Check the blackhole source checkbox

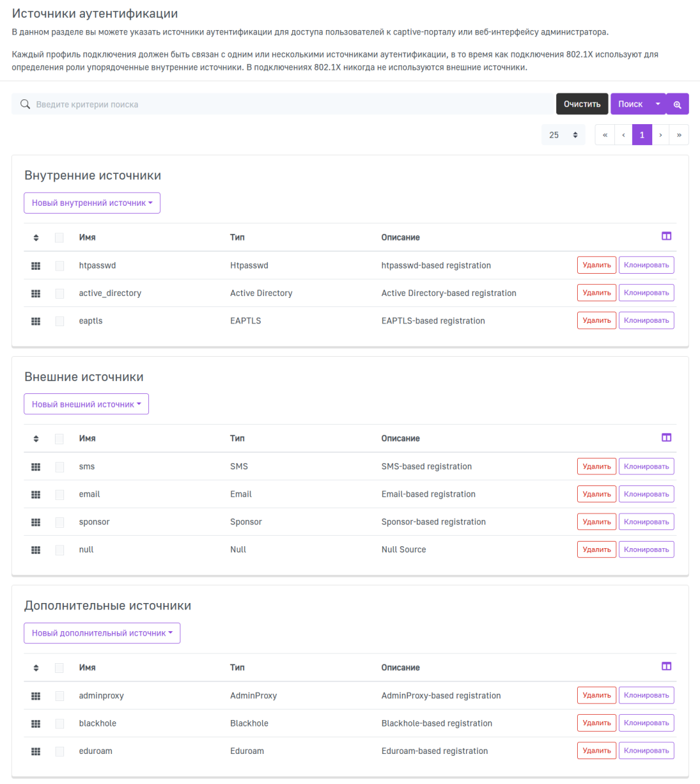[59, 723]
